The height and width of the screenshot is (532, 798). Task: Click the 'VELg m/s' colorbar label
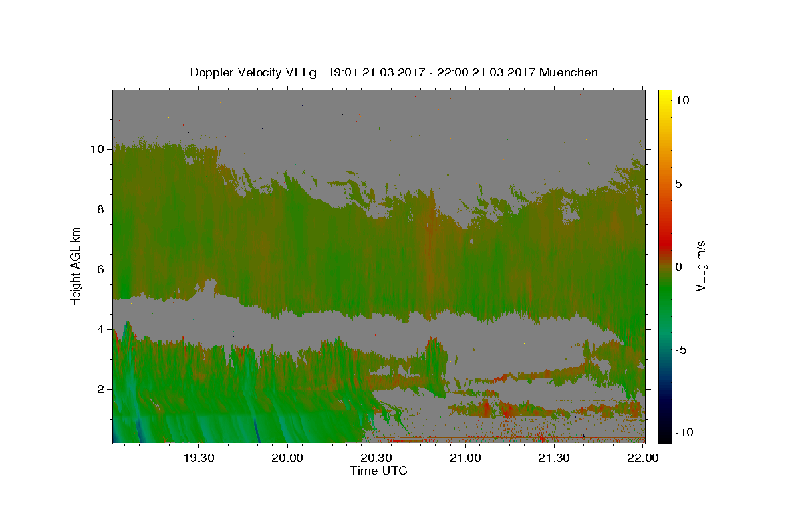700,266
